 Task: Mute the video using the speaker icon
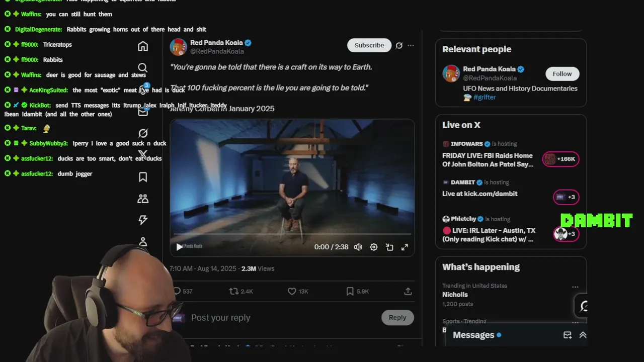[x=358, y=247]
